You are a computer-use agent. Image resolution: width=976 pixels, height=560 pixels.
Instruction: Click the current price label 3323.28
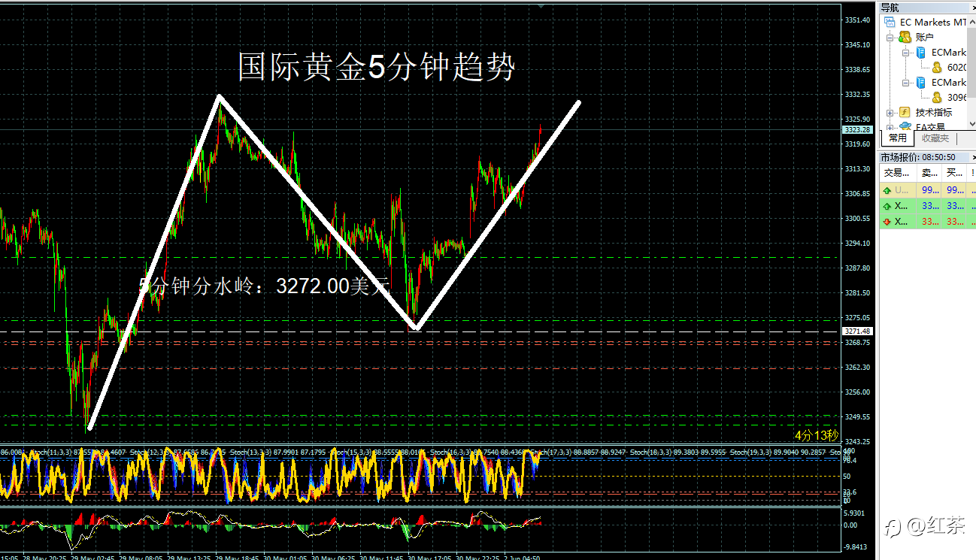tap(857, 130)
